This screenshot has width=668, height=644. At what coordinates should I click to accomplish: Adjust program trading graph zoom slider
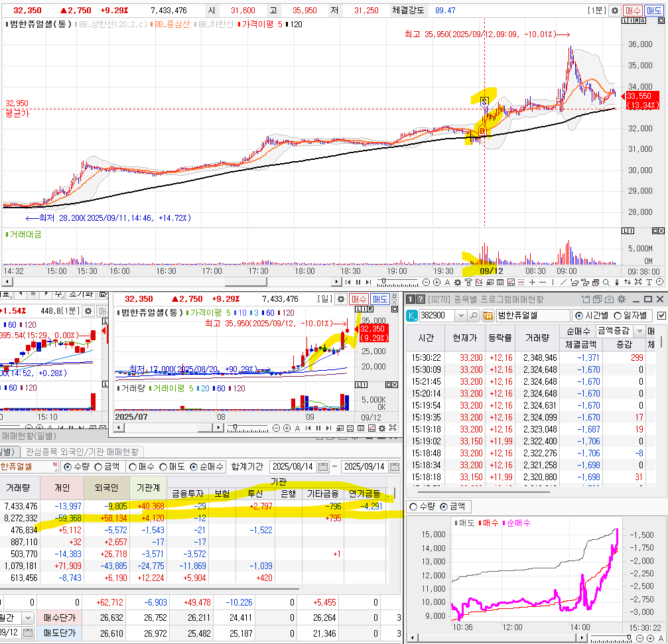pyautogui.click(x=629, y=636)
